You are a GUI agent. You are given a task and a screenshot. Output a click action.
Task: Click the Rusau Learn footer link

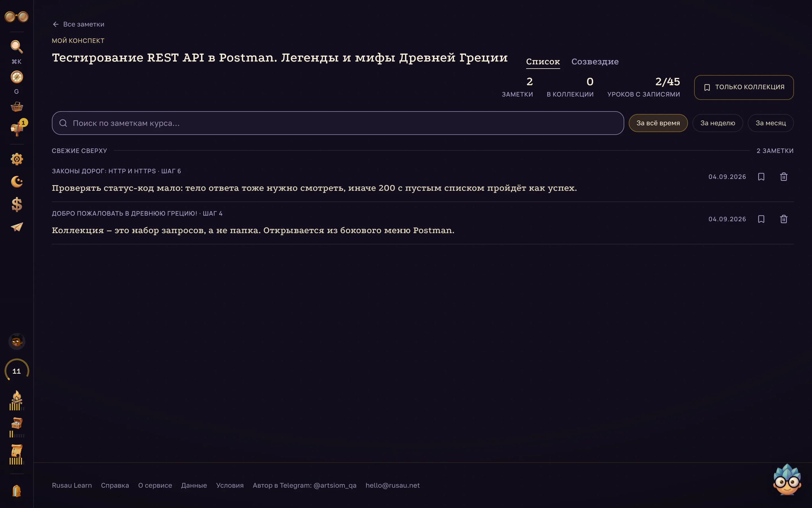(x=72, y=485)
